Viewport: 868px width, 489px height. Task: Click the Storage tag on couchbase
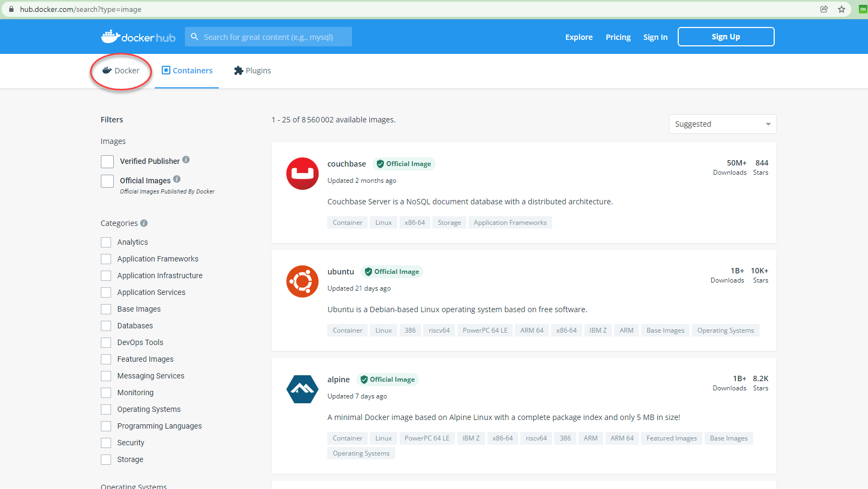[449, 223]
